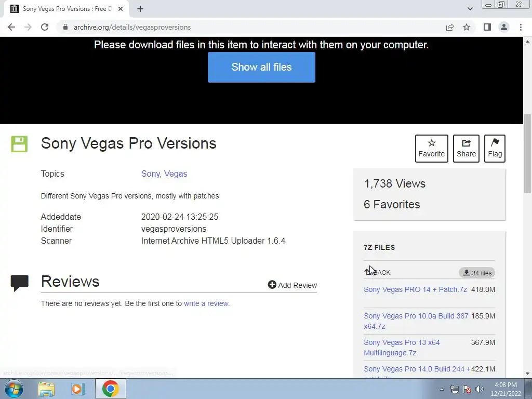
Task: Click the scrollbar up arrow
Action: click(x=527, y=42)
